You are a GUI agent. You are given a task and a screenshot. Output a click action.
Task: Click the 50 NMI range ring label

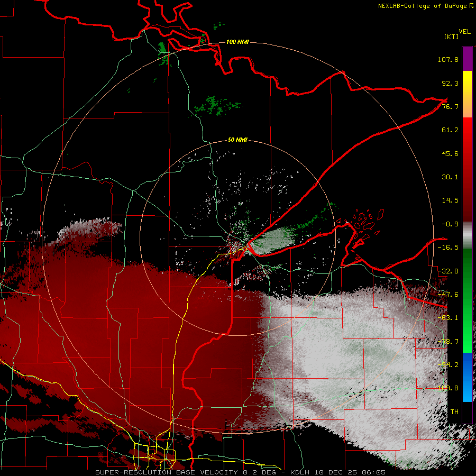click(x=237, y=140)
